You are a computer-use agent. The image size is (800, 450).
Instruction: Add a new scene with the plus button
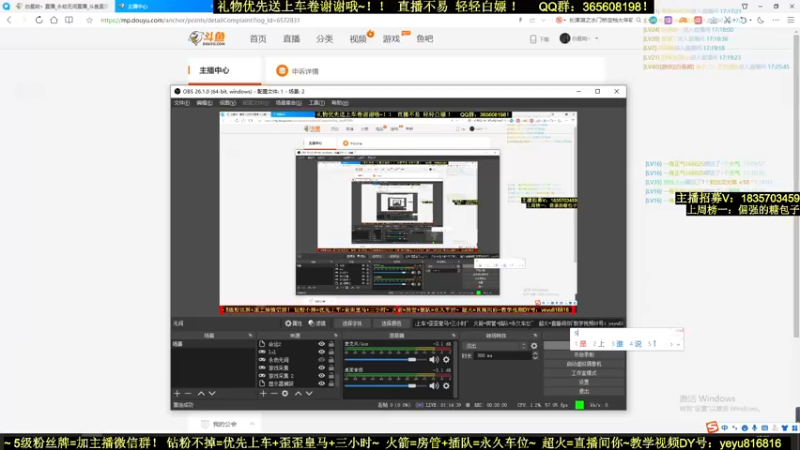point(177,393)
